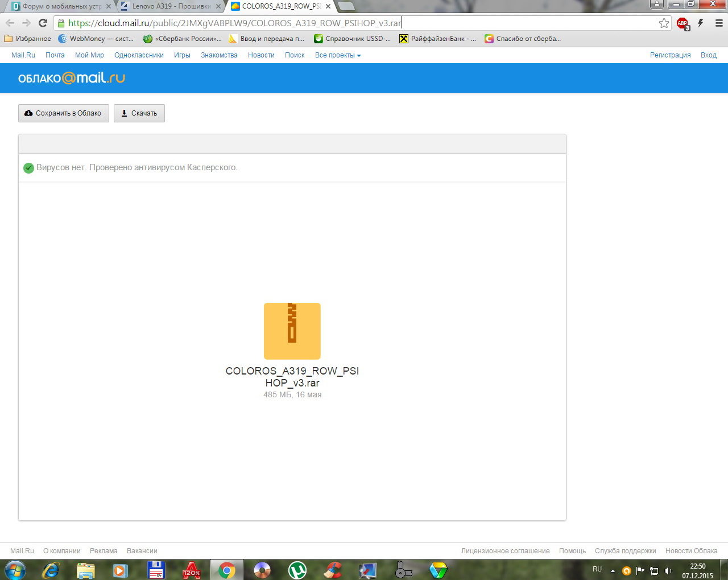The width and height of the screenshot is (728, 580).
Task: Open the Регистрация link
Action: [670, 55]
